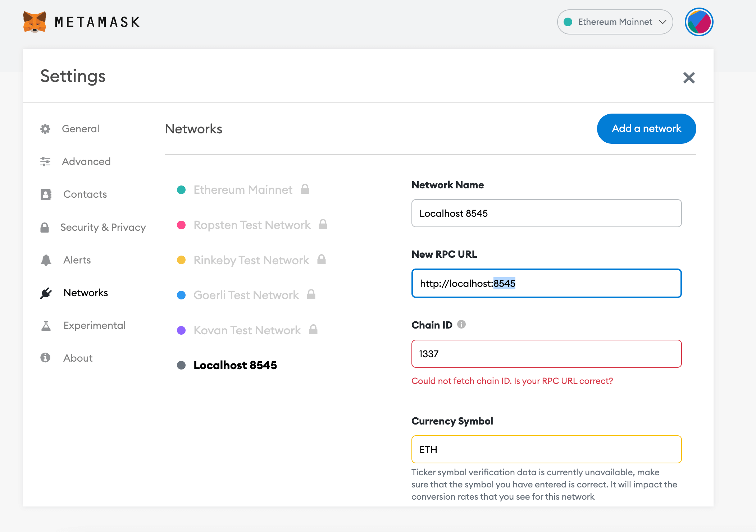Switch to the Contacts tab

coord(85,194)
